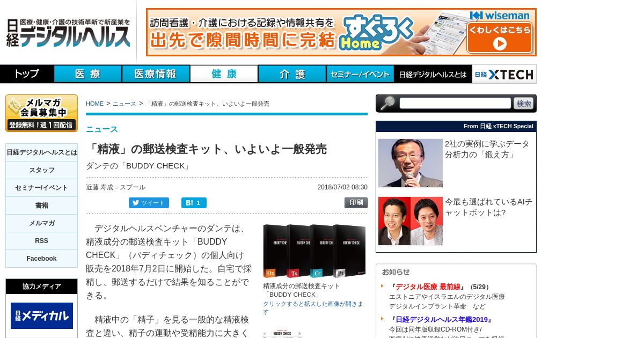The image size is (644, 338).
Task: Open 2社の実例に学ぶデータ分析力の「鍛え方」 link
Action: pos(487,149)
